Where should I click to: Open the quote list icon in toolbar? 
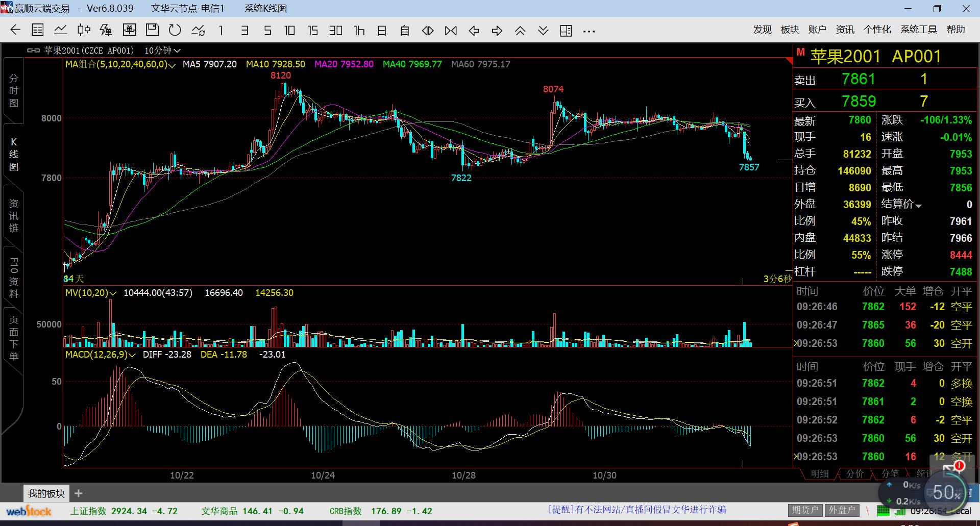point(38,30)
